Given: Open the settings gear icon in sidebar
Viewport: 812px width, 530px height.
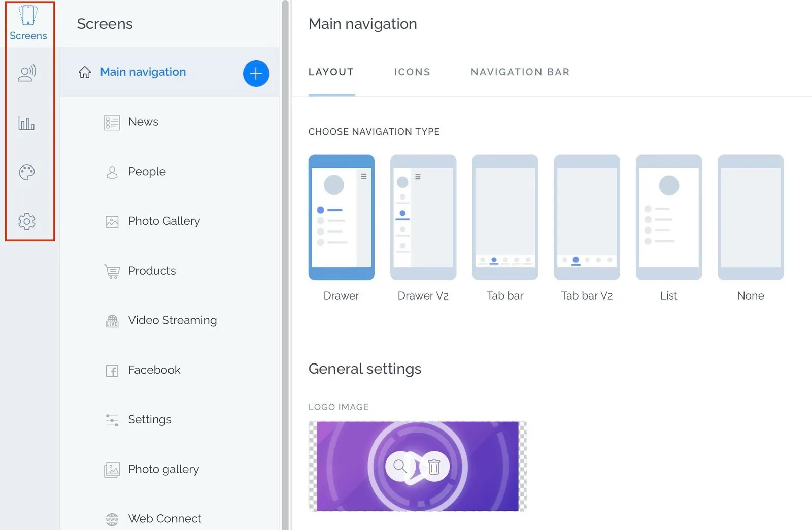Looking at the screenshot, I should click(27, 221).
